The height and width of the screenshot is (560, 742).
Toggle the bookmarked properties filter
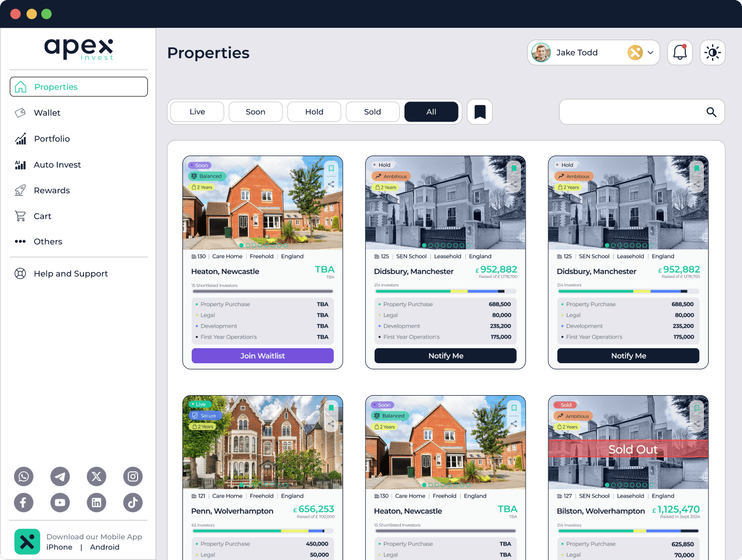[x=480, y=112]
